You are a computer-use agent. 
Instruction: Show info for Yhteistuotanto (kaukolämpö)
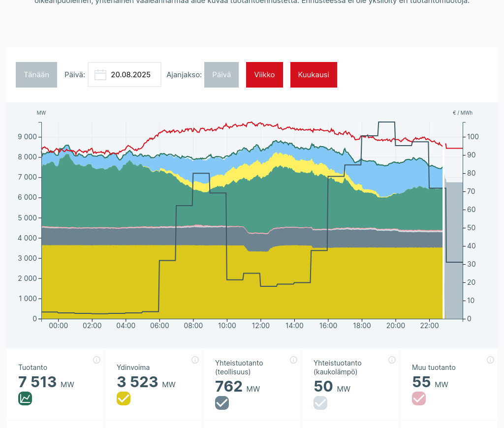(x=392, y=360)
